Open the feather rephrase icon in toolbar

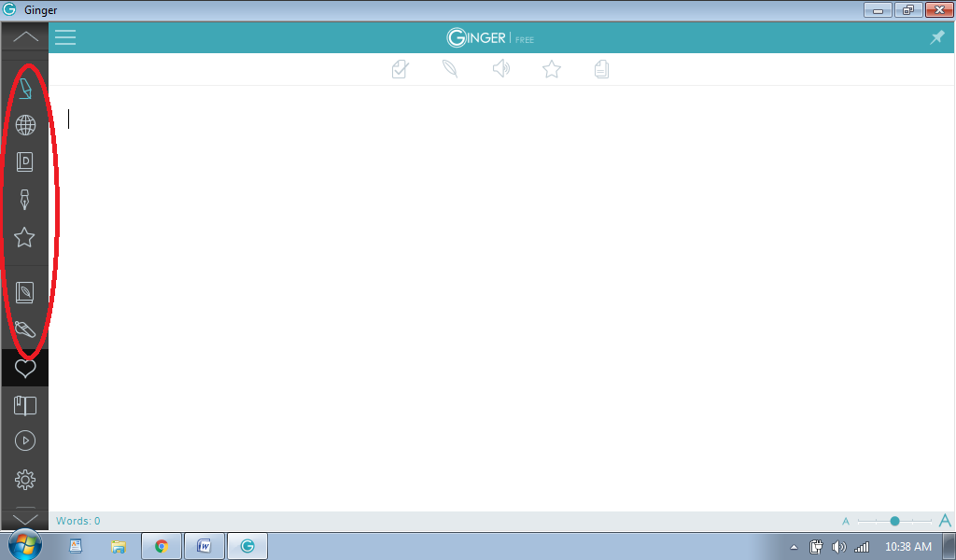450,68
